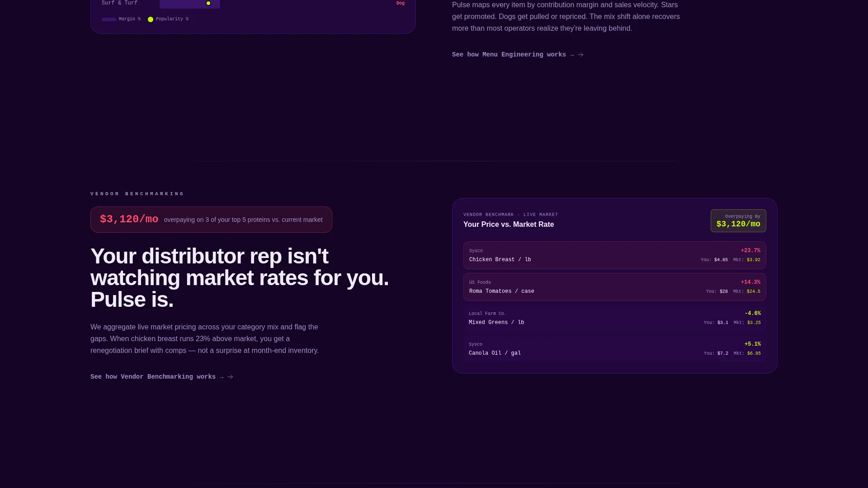Click the purple Margin % legend swatch
Image resolution: width=868 pixels, height=488 pixels.
[109, 19]
